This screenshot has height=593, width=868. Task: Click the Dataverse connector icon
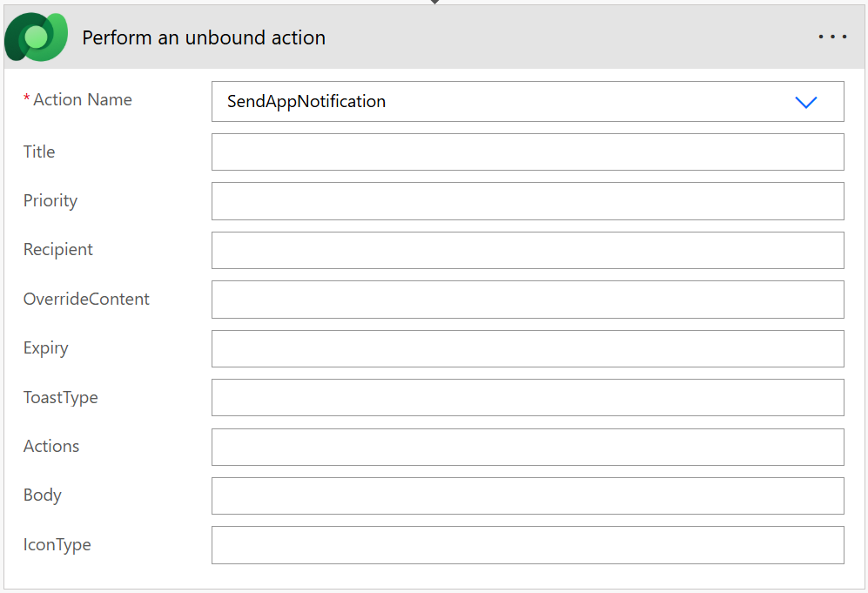pyautogui.click(x=36, y=37)
